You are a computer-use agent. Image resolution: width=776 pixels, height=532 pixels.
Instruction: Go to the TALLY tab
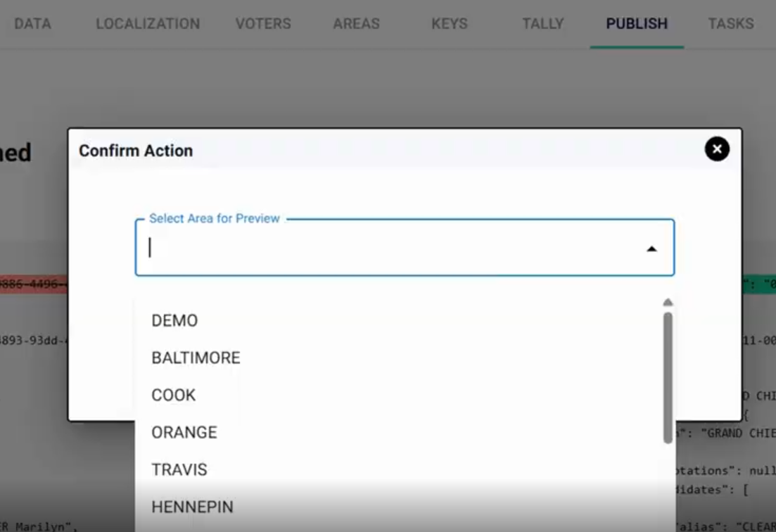(x=543, y=24)
